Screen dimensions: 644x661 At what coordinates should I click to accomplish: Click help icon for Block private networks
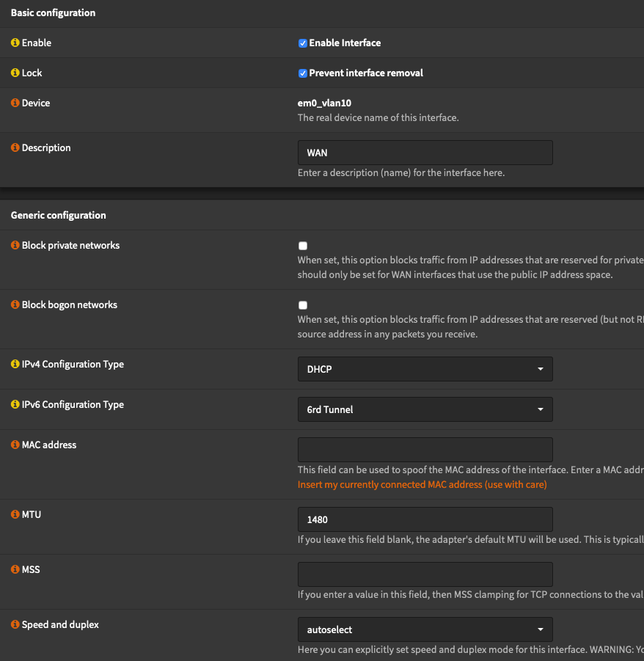tap(15, 246)
